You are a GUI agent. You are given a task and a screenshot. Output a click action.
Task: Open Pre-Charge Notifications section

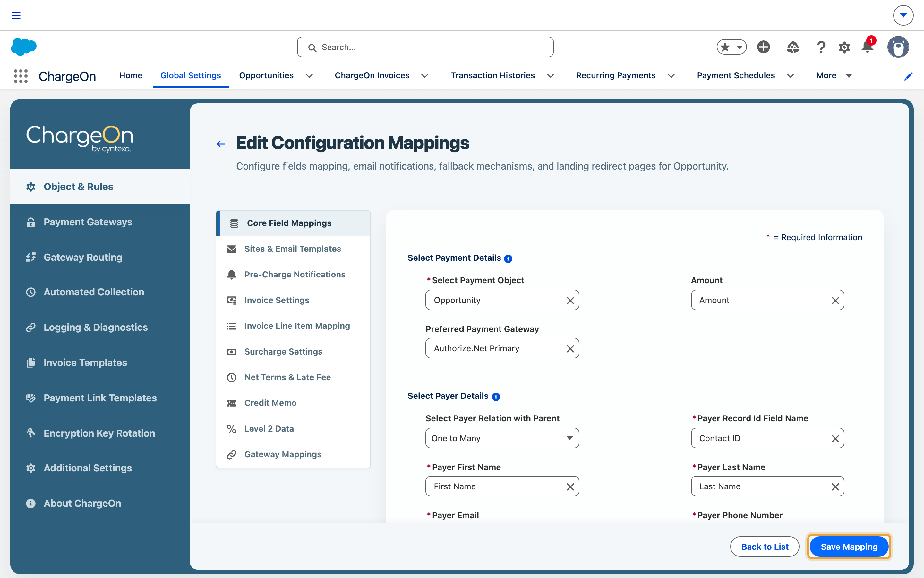tap(293, 275)
